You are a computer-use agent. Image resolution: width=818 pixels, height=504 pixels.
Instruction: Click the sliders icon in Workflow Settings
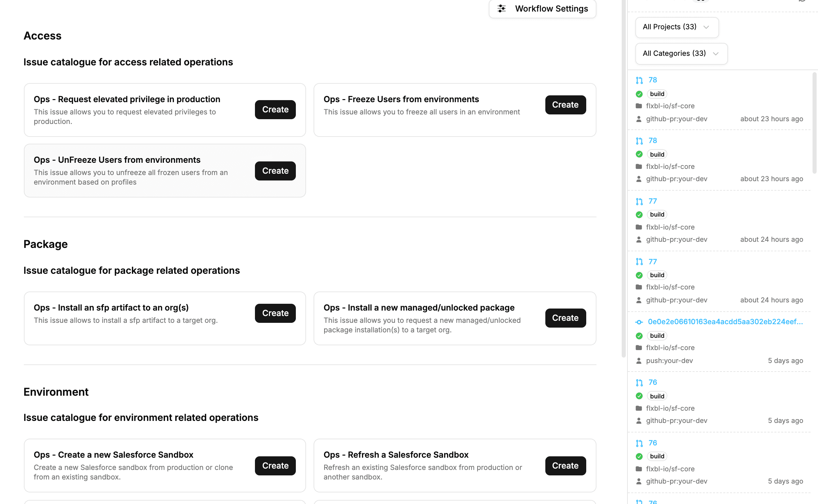point(501,9)
